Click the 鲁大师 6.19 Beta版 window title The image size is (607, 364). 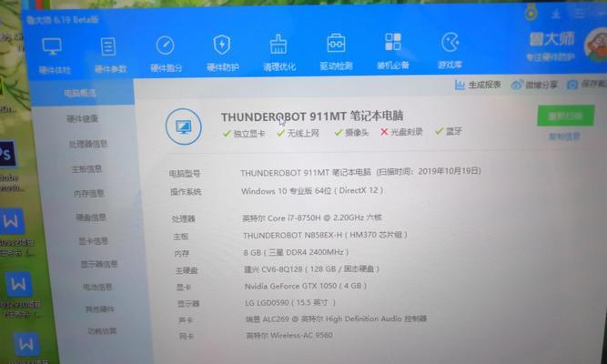point(63,20)
